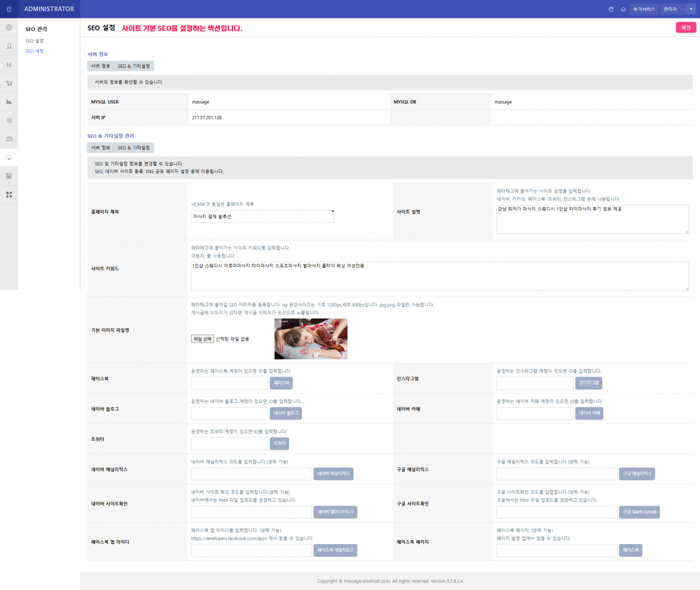Open the calendar sidebar icon
The image size is (700, 590).
9,176
